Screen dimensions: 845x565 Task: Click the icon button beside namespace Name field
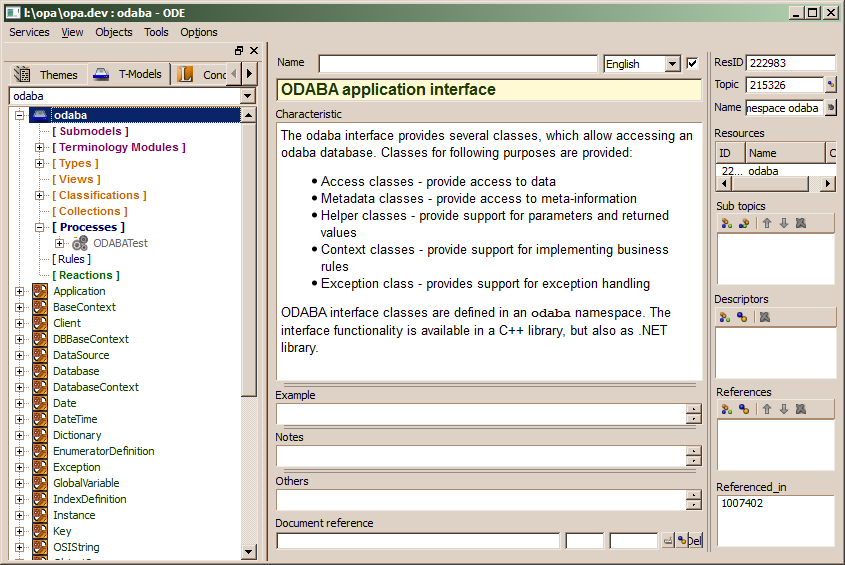point(830,107)
